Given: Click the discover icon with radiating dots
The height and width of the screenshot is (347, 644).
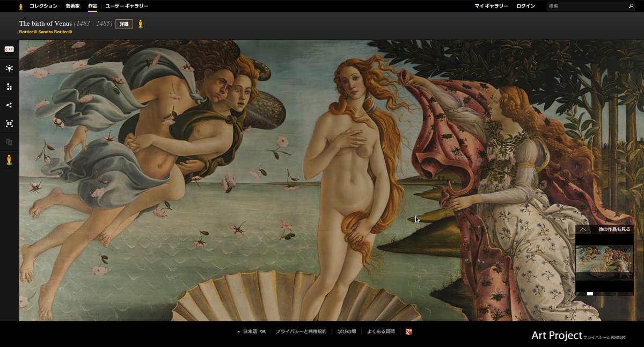Looking at the screenshot, I should click(9, 68).
